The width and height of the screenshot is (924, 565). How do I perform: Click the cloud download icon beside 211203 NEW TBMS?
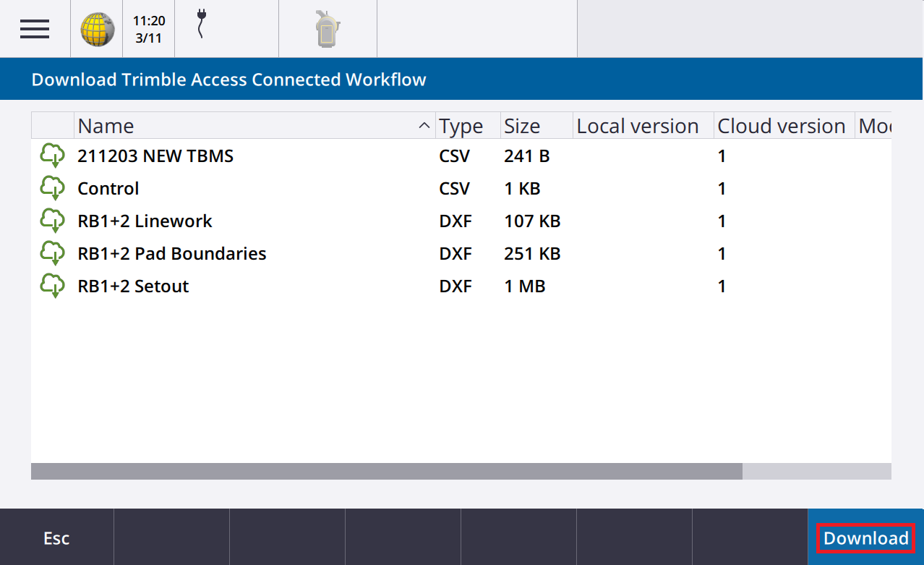click(52, 156)
